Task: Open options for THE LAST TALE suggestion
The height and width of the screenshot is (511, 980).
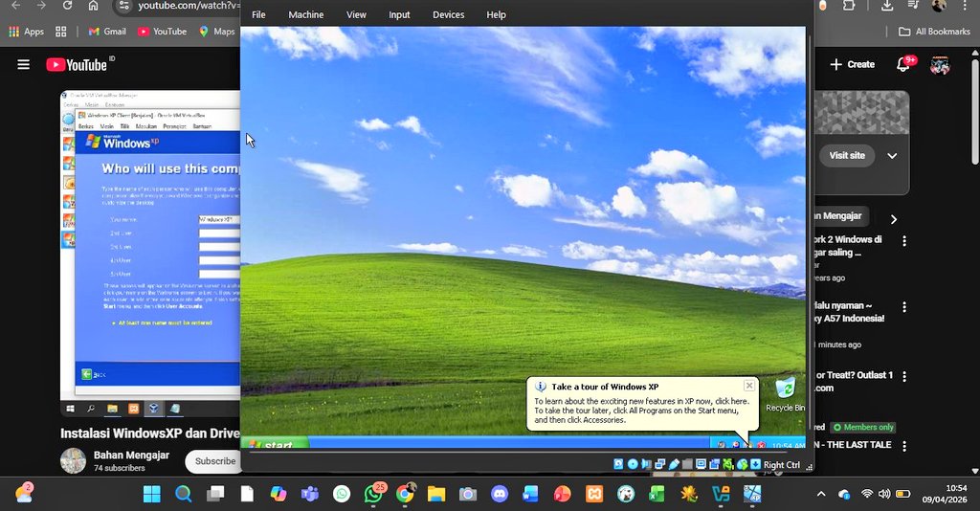Action: pos(904,446)
